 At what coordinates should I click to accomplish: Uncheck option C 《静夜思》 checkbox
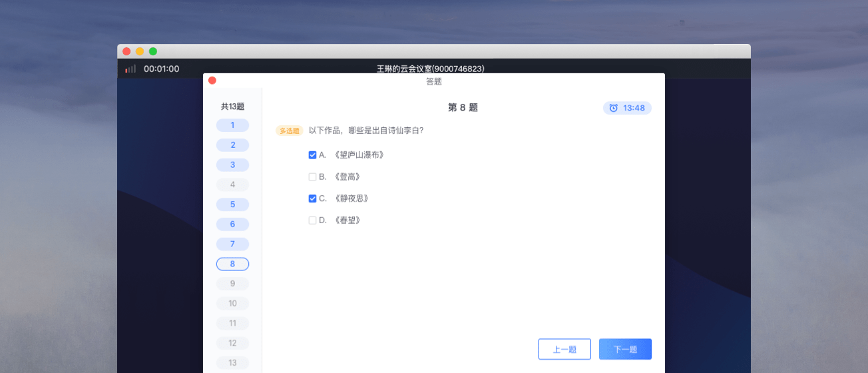(312, 198)
